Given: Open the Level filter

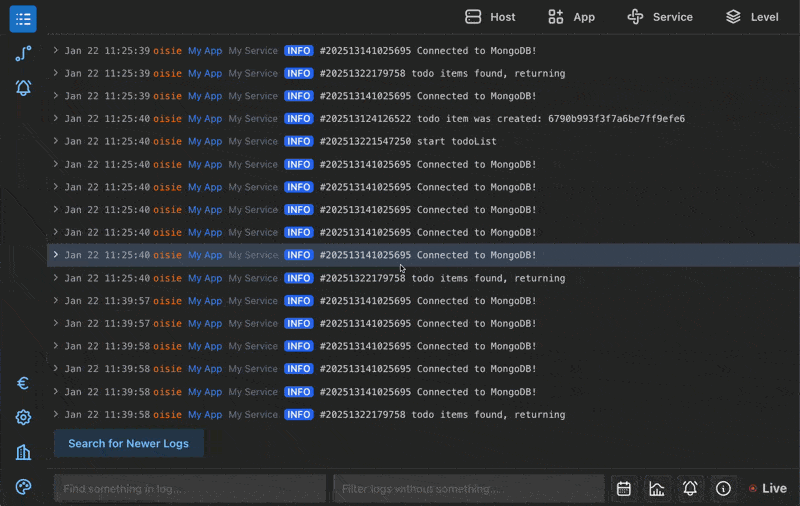Looking at the screenshot, I should [x=752, y=17].
